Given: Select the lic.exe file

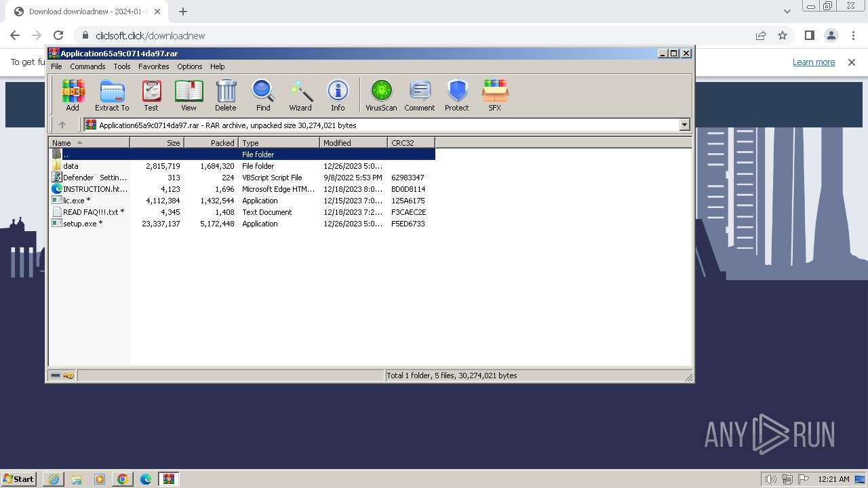Looking at the screenshot, I should tap(242, 201).
